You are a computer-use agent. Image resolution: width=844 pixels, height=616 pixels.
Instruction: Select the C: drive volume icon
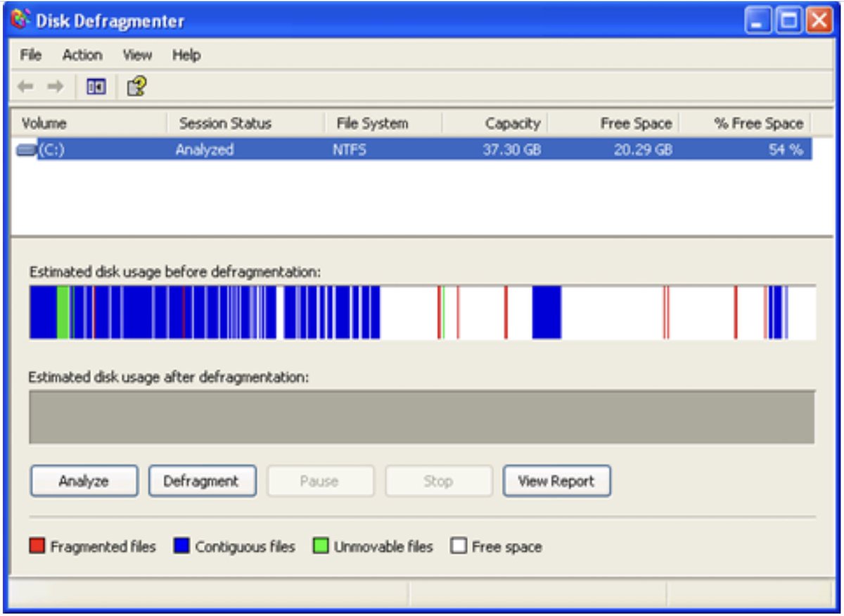[27, 150]
